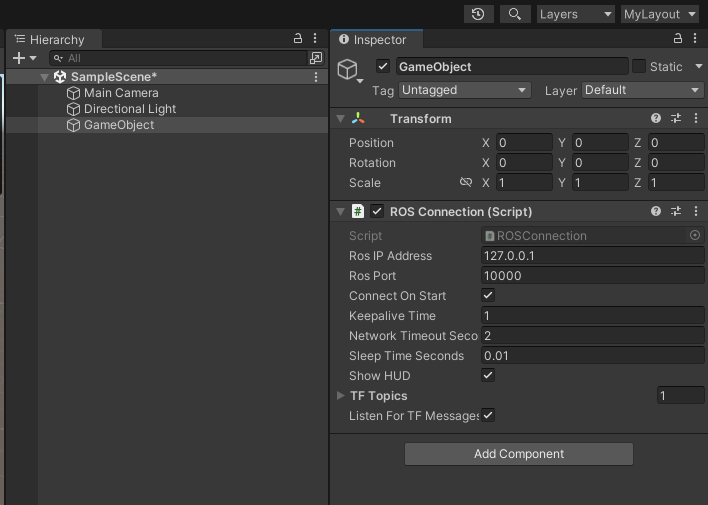Open the Inspector panel options menu
Image resolution: width=708 pixels, height=505 pixels.
695,38
